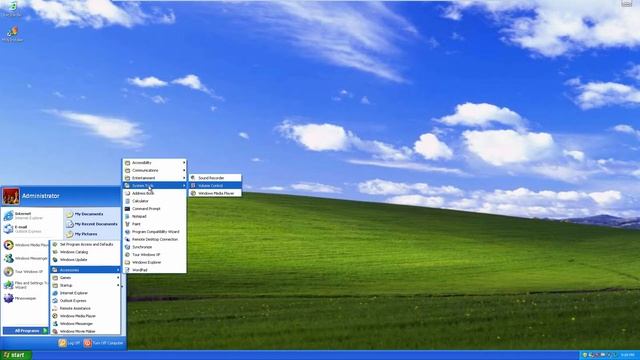Open Windows Catalog
This screenshot has width=640, height=360.
point(86,252)
